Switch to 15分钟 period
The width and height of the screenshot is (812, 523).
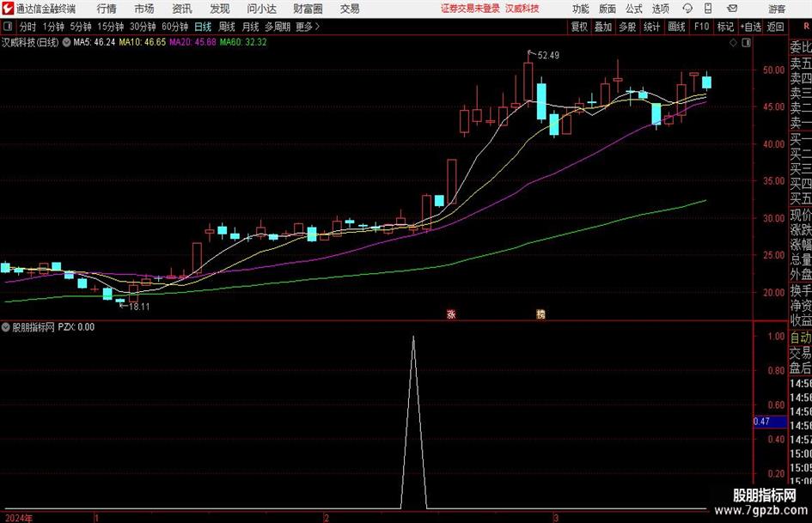[x=110, y=27]
